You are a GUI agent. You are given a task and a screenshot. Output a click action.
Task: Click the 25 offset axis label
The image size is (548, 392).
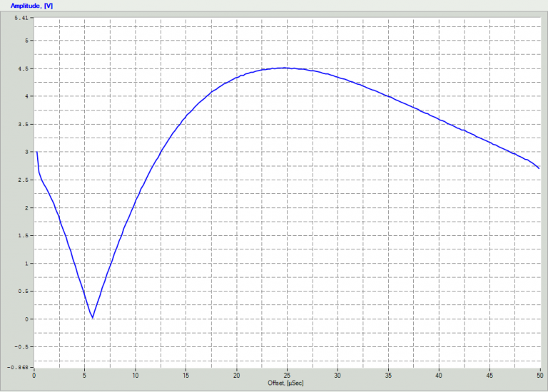(x=287, y=375)
